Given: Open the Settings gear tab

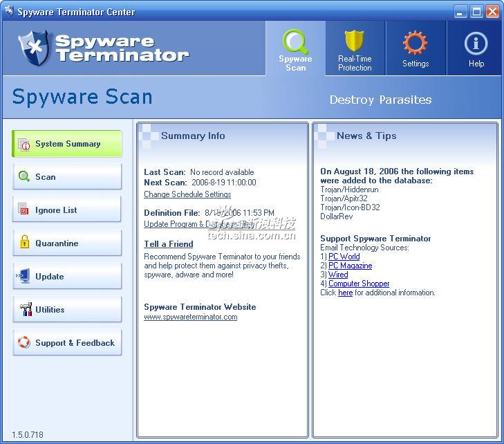Looking at the screenshot, I should pyautogui.click(x=416, y=49).
